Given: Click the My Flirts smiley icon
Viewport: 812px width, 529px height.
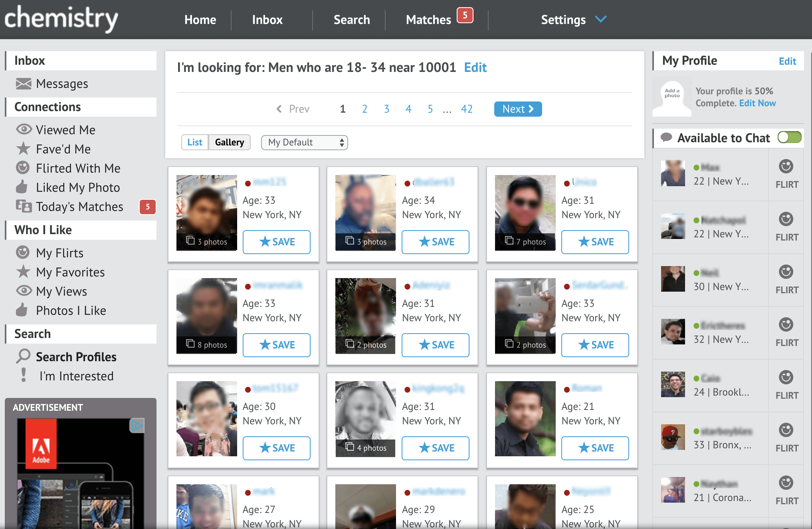Looking at the screenshot, I should [x=23, y=252].
